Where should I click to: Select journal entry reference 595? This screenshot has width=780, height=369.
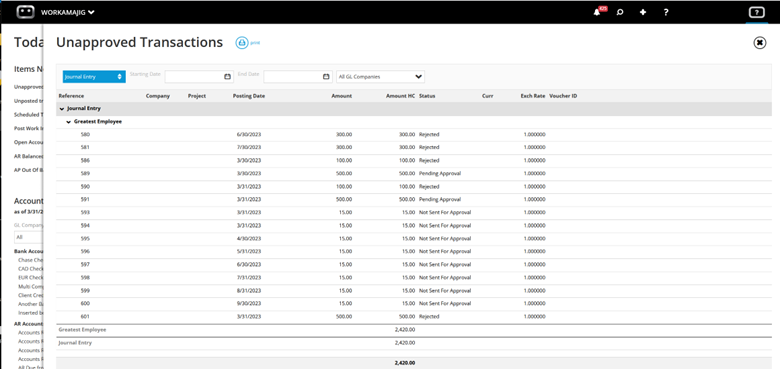point(85,239)
